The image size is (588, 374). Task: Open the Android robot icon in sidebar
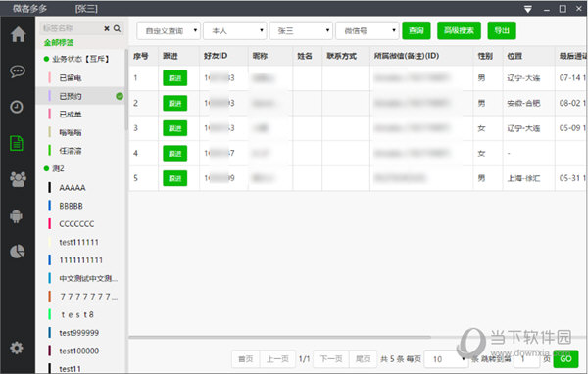point(16,215)
